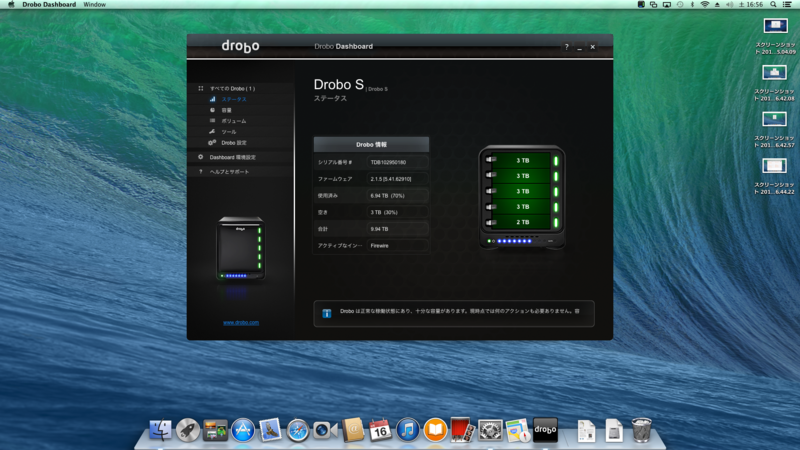Click the Drobo 情報 table header
800x450 pixels.
pos(371,144)
